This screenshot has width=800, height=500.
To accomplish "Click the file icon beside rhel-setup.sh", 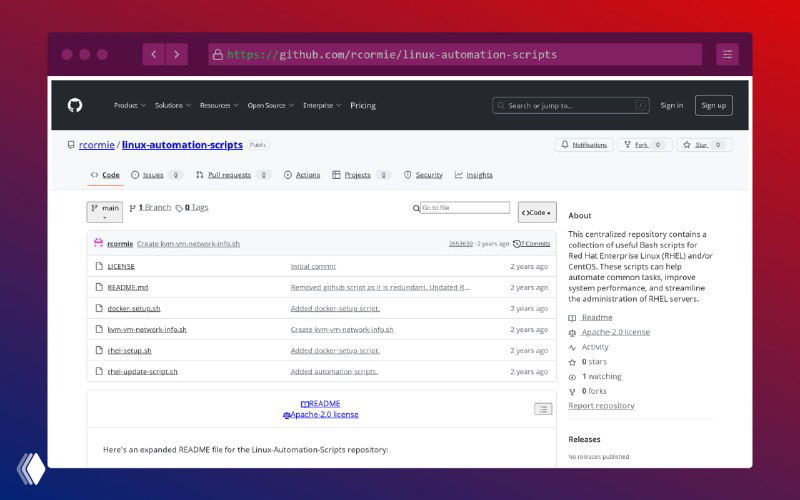I will [x=99, y=350].
